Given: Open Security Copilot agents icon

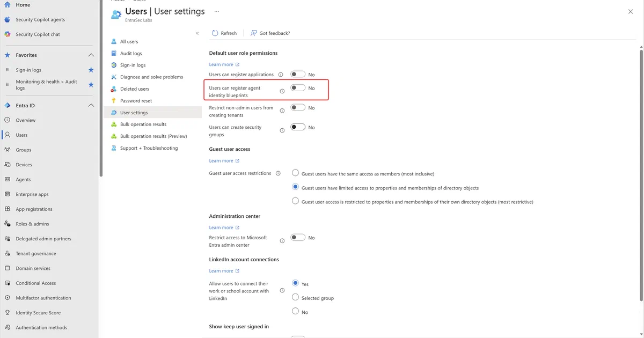Looking at the screenshot, I should [8, 19].
